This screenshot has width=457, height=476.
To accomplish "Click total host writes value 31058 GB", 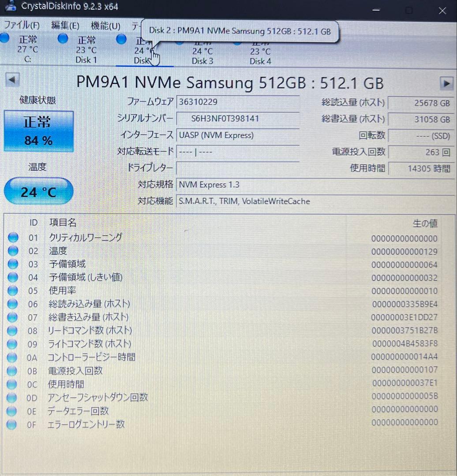I will point(421,119).
